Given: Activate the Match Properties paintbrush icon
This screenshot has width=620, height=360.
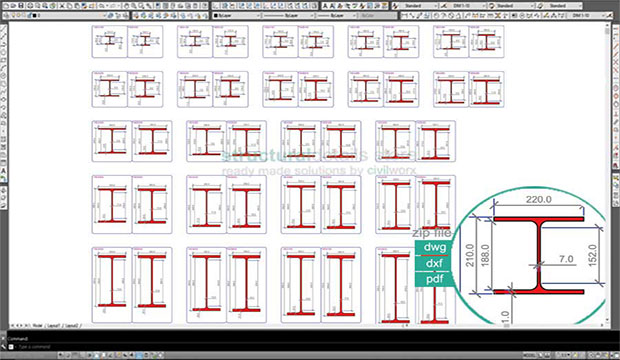Looking at the screenshot, I should click(x=84, y=6).
